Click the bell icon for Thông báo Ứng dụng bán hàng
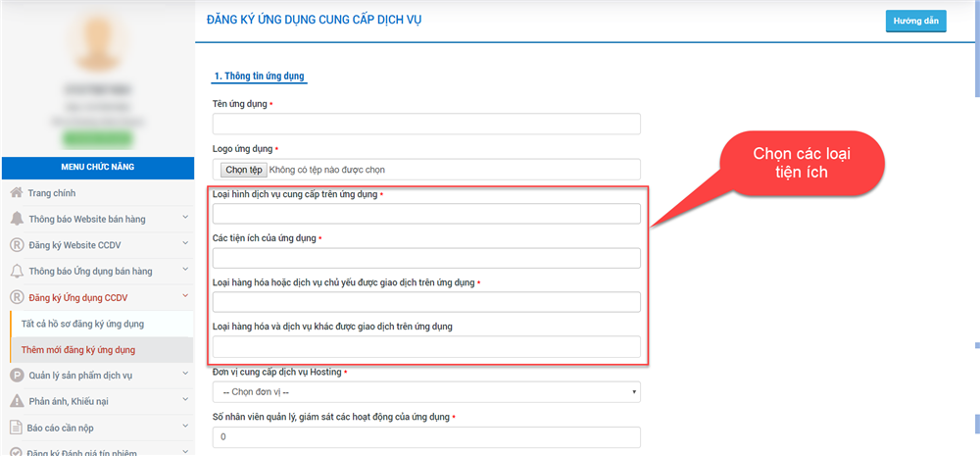The image size is (980, 456). [x=18, y=272]
